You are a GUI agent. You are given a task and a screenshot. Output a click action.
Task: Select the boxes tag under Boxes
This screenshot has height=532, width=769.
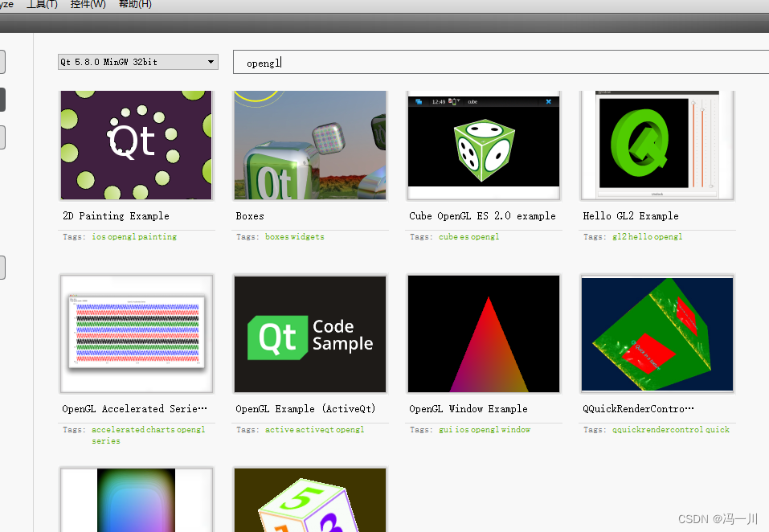[x=277, y=237]
